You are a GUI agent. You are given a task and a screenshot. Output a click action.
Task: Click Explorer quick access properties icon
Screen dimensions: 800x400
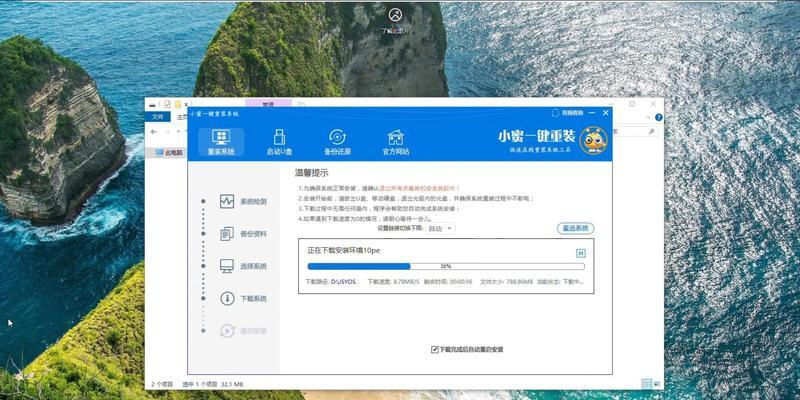(167, 104)
